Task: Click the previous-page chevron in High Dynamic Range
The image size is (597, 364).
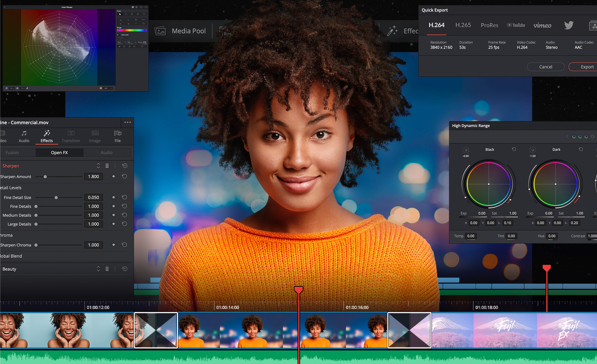Action: tap(567, 137)
